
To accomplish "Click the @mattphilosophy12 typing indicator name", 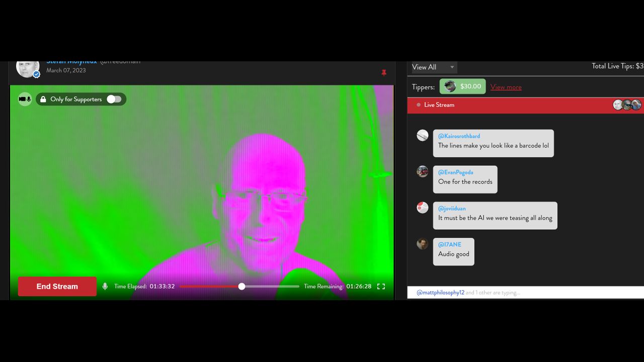I will pyautogui.click(x=440, y=293).
